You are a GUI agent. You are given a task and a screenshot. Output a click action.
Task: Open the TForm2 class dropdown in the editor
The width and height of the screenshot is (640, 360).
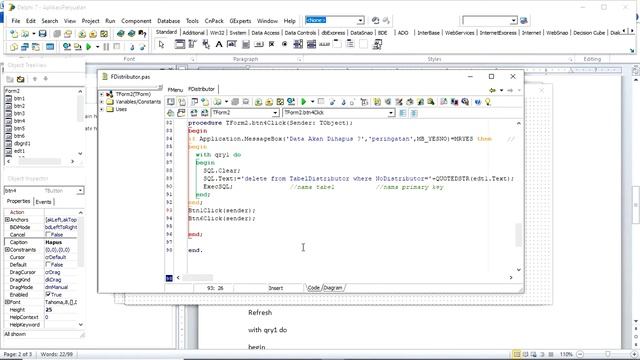pos(276,113)
